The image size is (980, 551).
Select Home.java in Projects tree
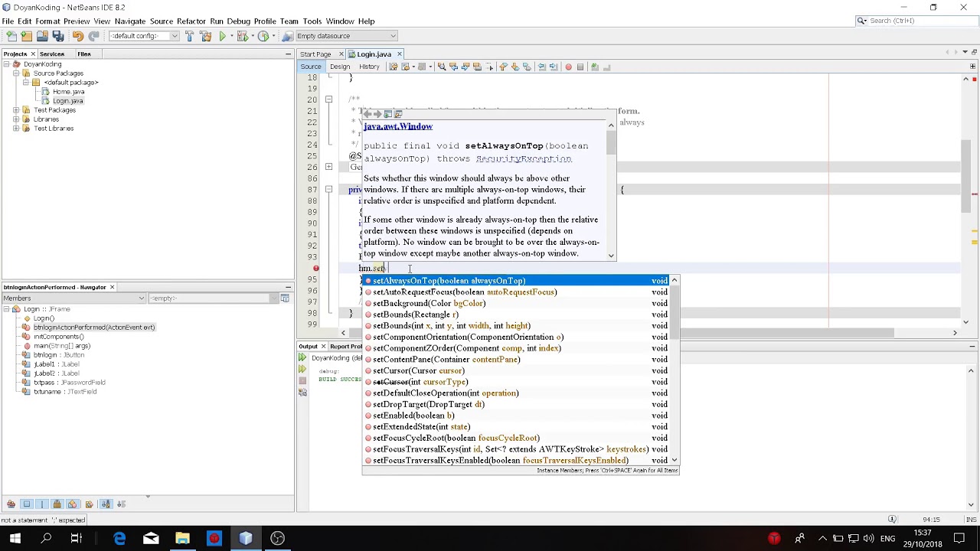tap(68, 92)
